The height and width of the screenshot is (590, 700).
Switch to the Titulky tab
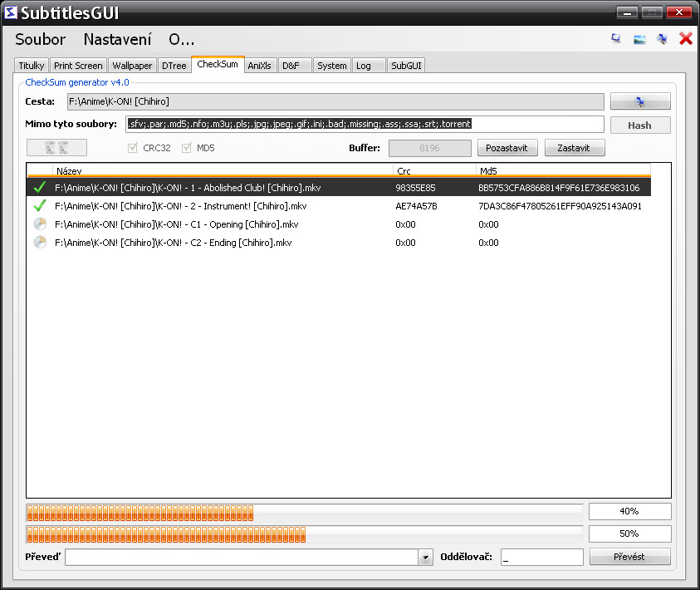[32, 66]
